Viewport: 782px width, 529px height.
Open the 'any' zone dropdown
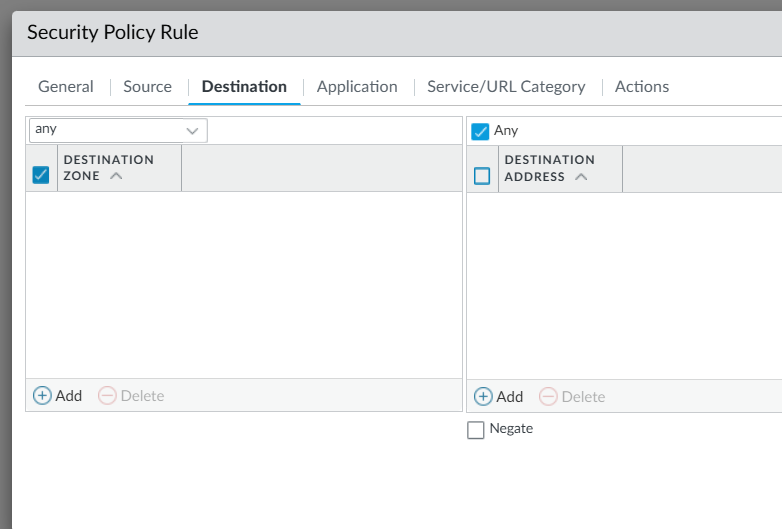coord(108,130)
